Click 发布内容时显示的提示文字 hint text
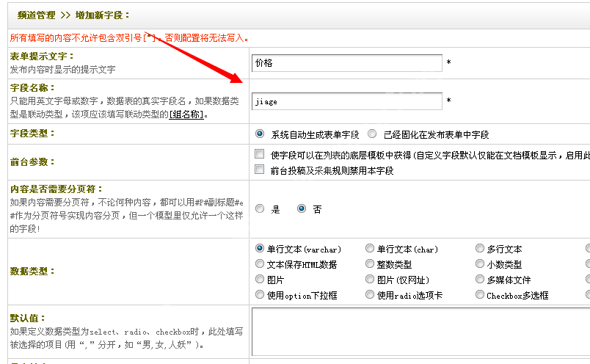This screenshot has width=590, height=364. click(62, 69)
